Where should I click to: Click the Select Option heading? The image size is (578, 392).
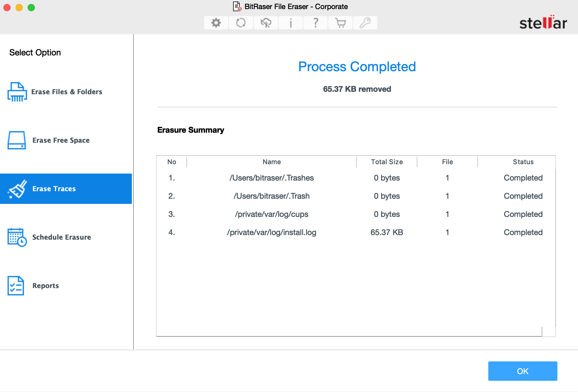pyautogui.click(x=35, y=52)
